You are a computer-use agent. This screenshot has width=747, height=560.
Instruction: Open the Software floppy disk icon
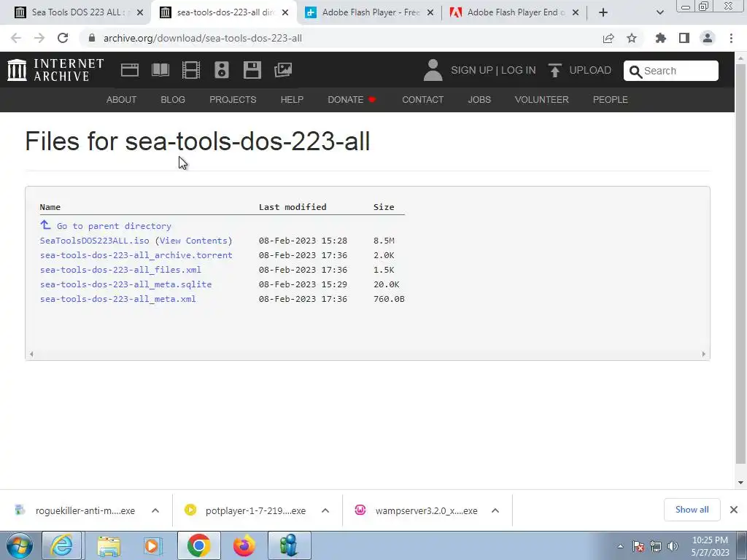point(252,70)
